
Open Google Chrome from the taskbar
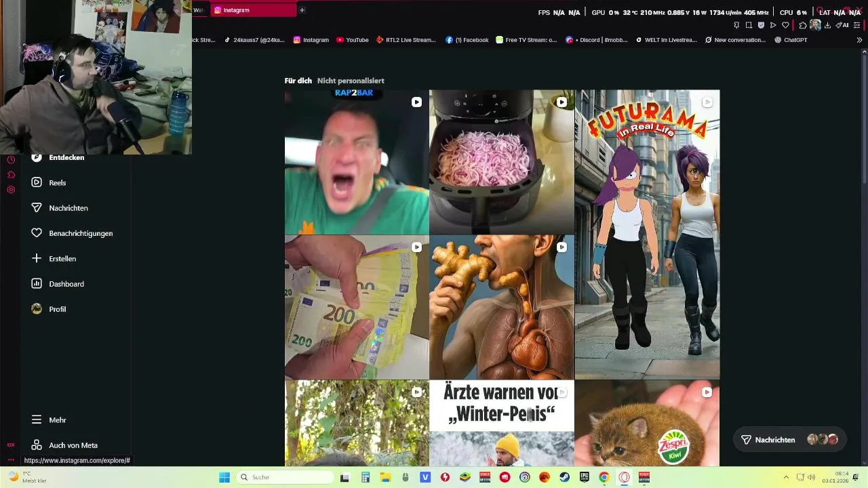604,477
